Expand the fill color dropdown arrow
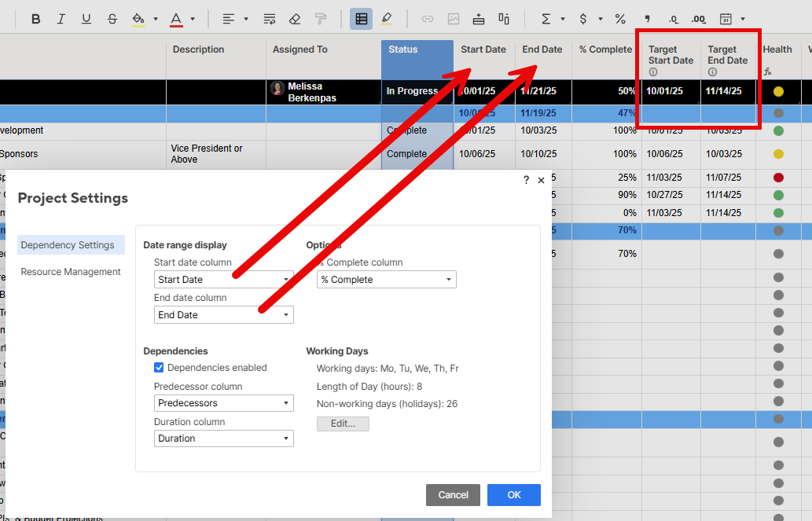Screen dimensions: 812x521 coord(156,19)
